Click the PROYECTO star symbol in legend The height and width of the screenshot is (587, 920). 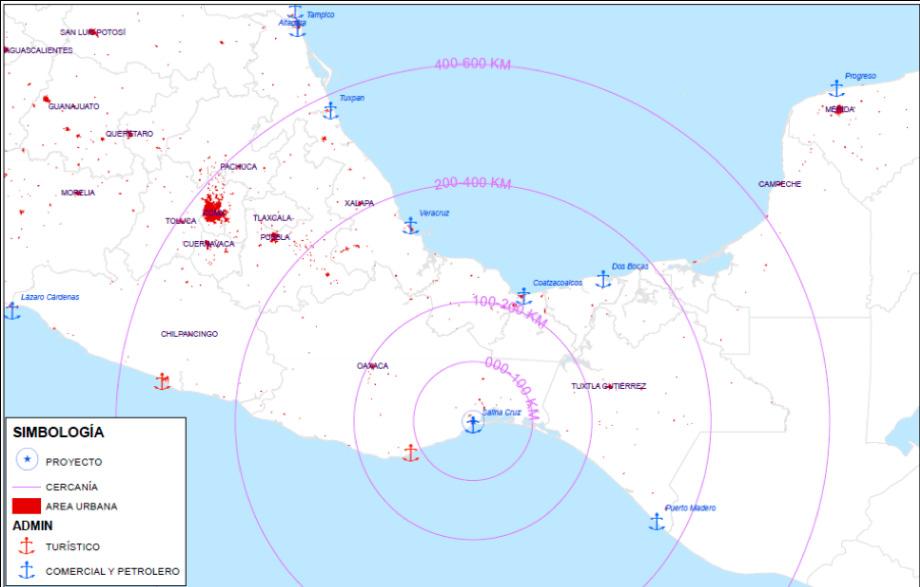coord(27,460)
